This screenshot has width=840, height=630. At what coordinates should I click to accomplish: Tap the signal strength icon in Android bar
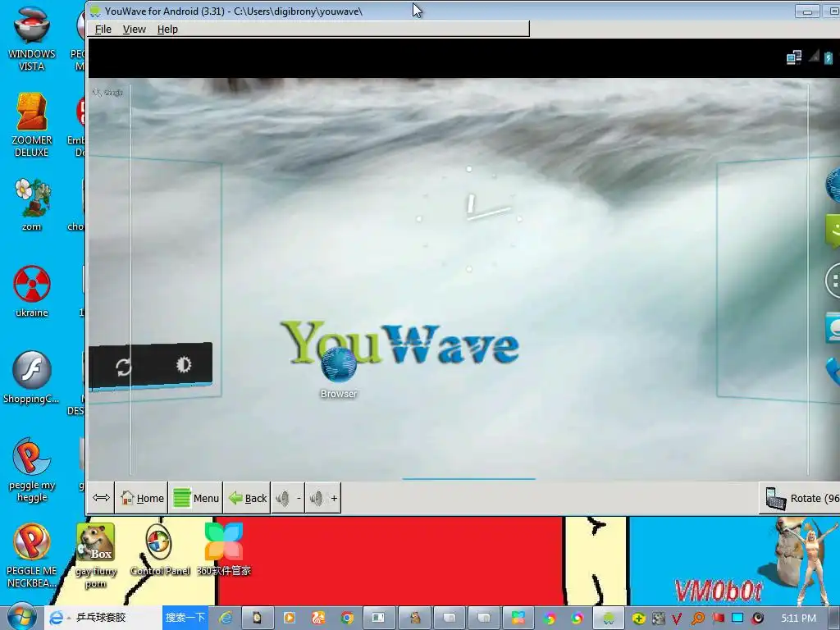tap(814, 57)
